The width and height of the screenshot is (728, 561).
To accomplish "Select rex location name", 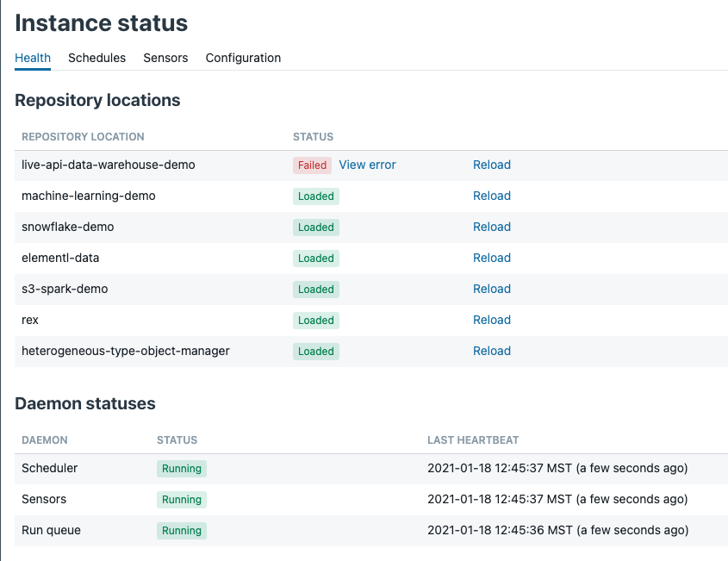I will [x=30, y=320].
